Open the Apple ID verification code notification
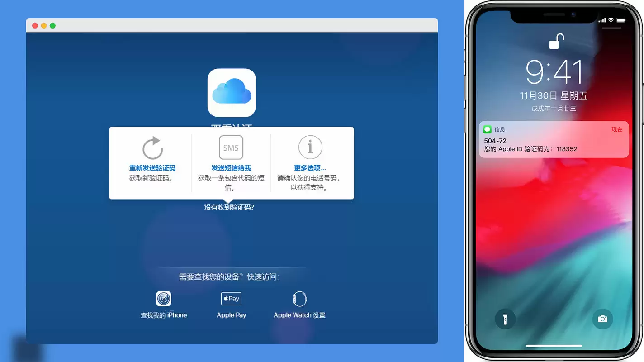644x362 pixels. pos(554,139)
